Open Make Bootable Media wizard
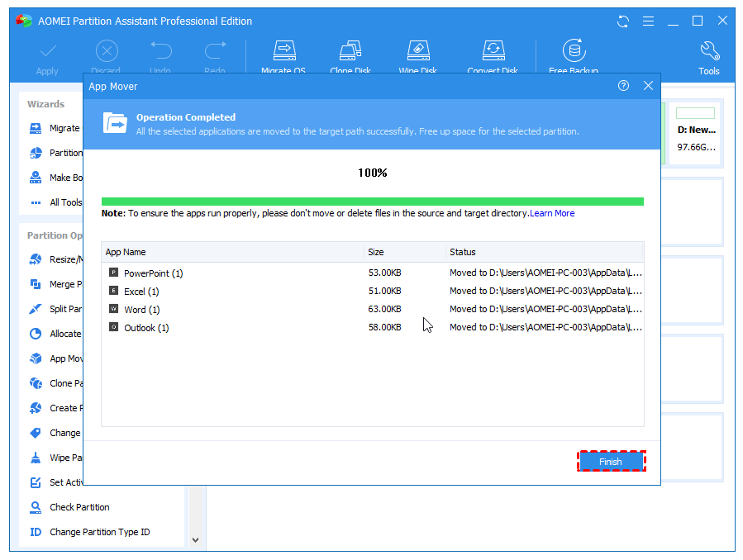Image resolution: width=743 pixels, height=560 pixels. [55, 178]
